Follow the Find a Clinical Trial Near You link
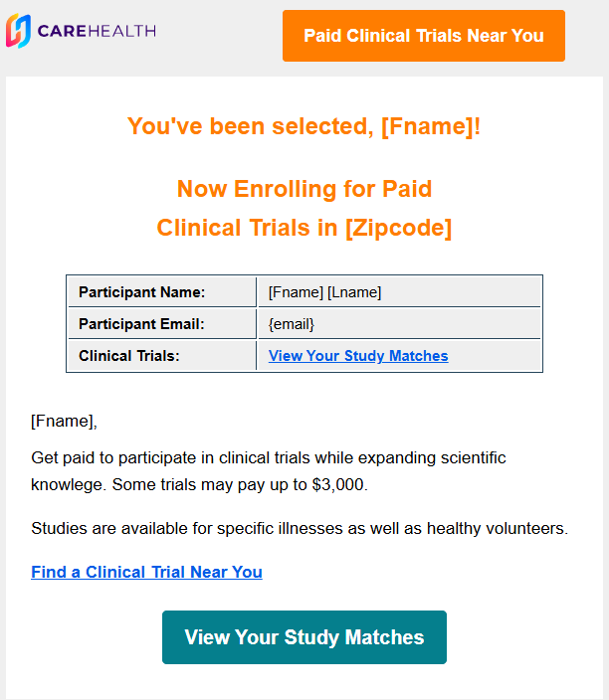The width and height of the screenshot is (609, 700). pyautogui.click(x=146, y=572)
